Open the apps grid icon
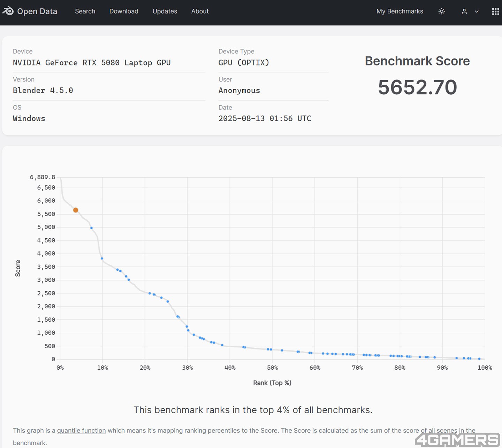 [x=495, y=11]
